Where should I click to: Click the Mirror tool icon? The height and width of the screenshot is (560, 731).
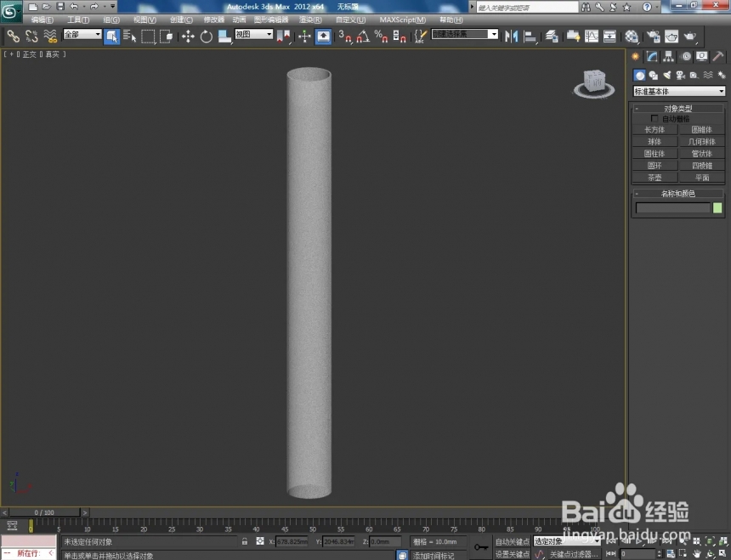coord(512,37)
